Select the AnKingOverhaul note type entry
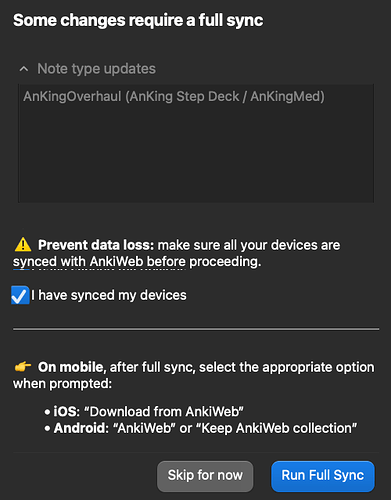 pyautogui.click(x=174, y=97)
